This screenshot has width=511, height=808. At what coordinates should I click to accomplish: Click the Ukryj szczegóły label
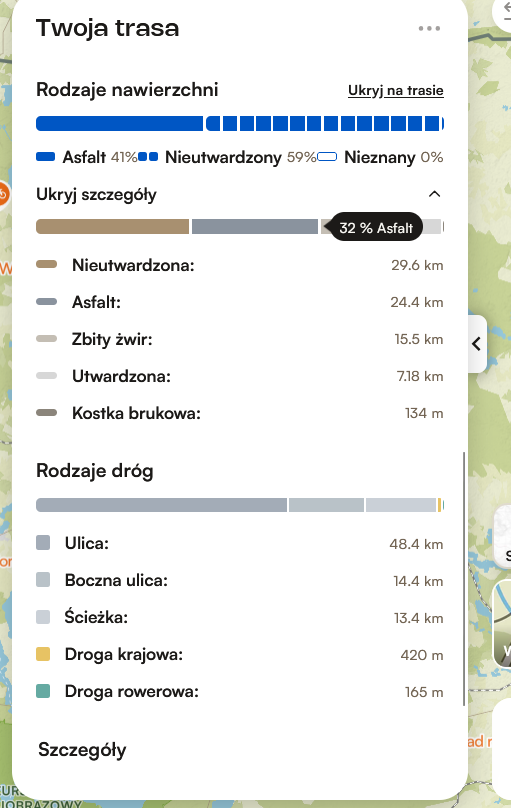(96, 194)
